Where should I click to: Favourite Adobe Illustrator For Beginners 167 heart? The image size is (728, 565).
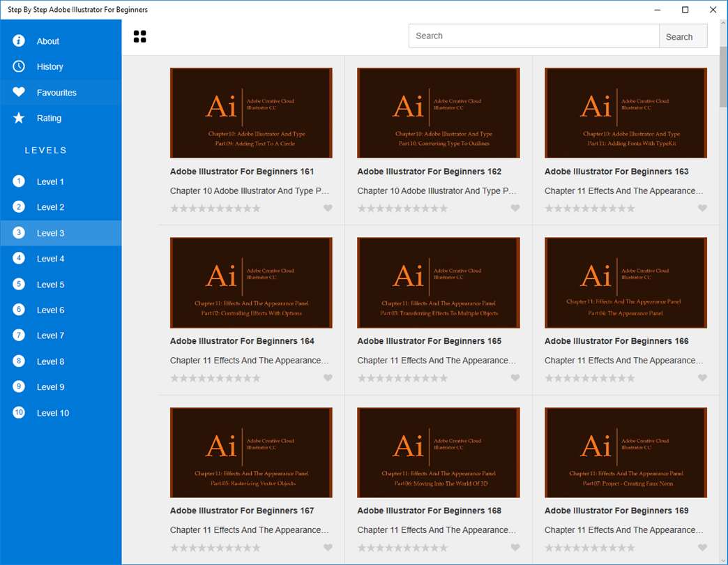(x=328, y=548)
